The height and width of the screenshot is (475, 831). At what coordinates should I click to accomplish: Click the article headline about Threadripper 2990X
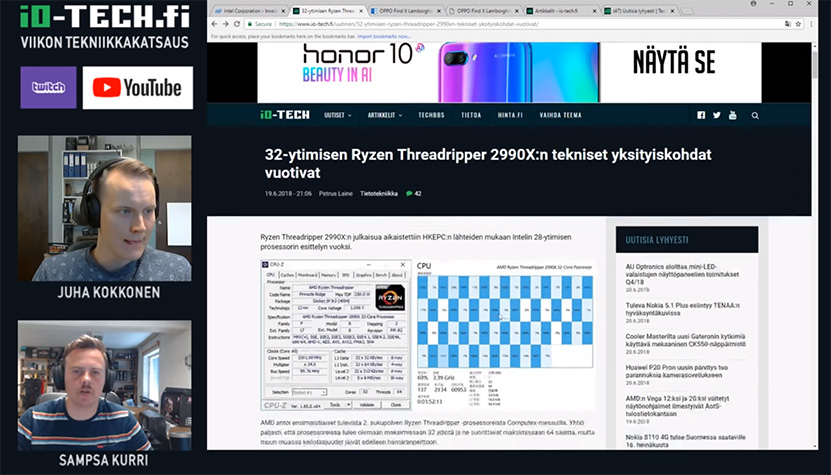pyautogui.click(x=488, y=163)
